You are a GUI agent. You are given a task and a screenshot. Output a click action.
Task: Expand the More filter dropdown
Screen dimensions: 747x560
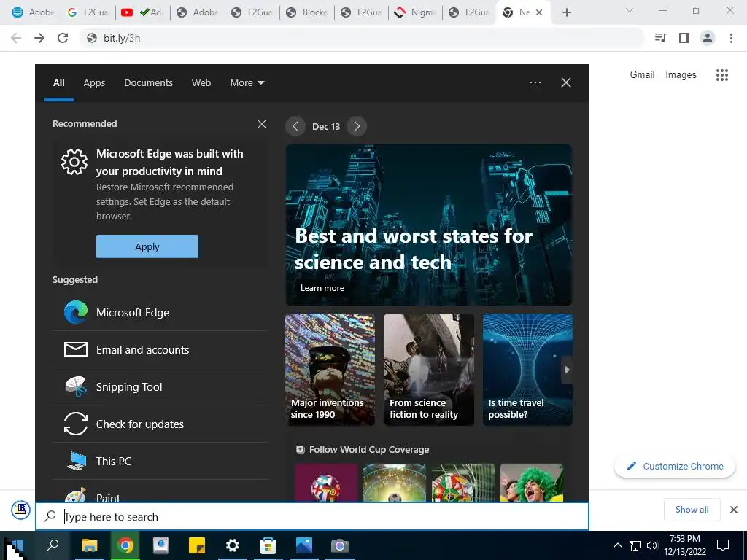[x=247, y=83]
